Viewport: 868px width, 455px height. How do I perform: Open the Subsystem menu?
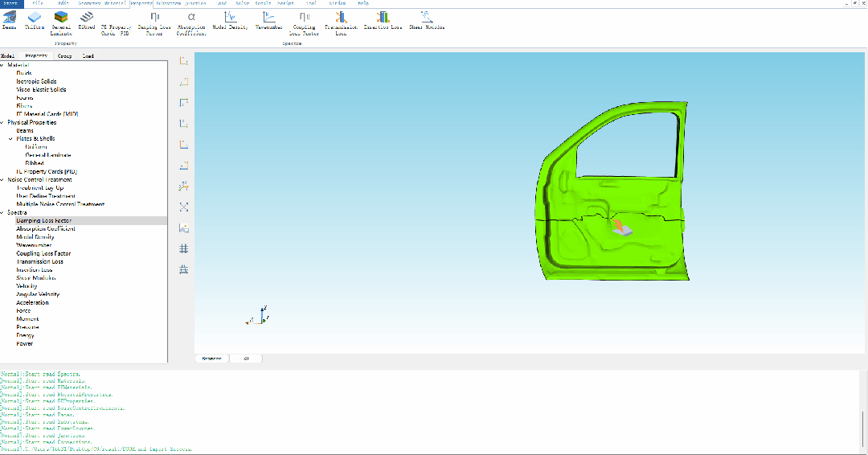[168, 3]
